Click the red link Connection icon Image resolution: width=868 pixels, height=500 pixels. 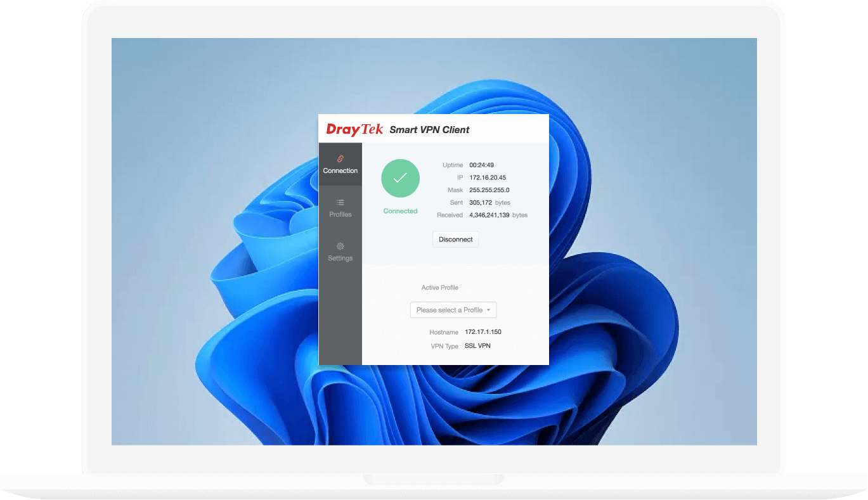pos(340,158)
